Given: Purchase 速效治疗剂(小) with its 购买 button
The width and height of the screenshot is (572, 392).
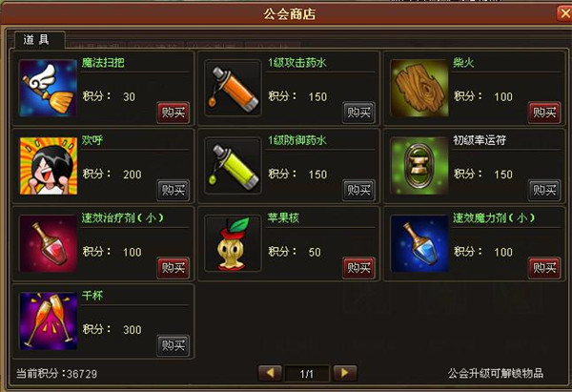Looking at the screenshot, I should [x=174, y=268].
